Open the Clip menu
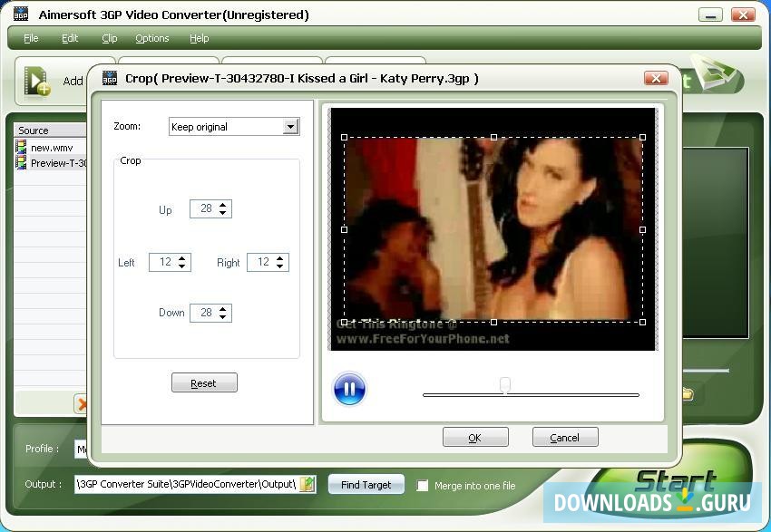Screen dimensions: 771x532 click(x=109, y=38)
